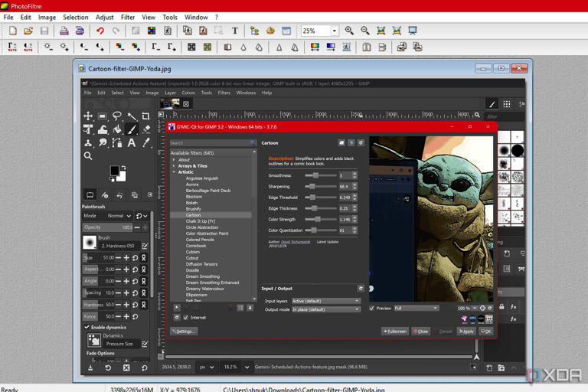Increase brightness with sun plus icon
Image resolution: width=588 pixels, height=392 pixels.
pos(64,47)
